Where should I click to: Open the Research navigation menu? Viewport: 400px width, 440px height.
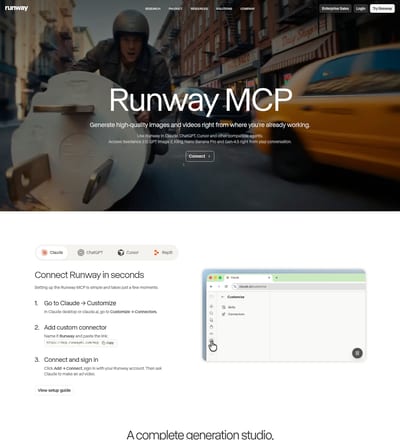click(x=153, y=9)
